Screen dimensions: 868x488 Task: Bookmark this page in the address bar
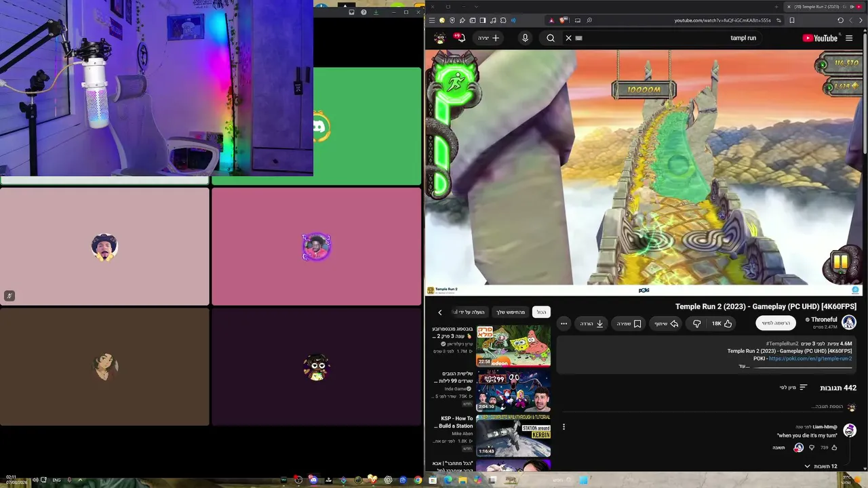click(792, 20)
